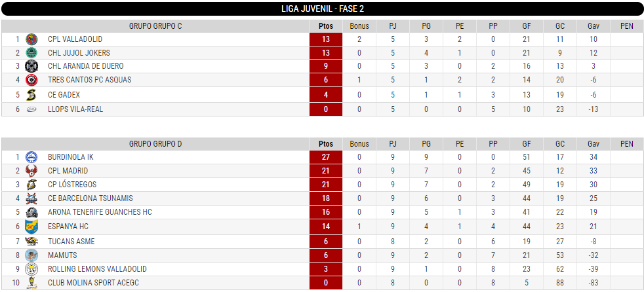Click the Tres Cantos PC Asquas logo
Viewport: 644px width, 292px height.
click(x=31, y=80)
